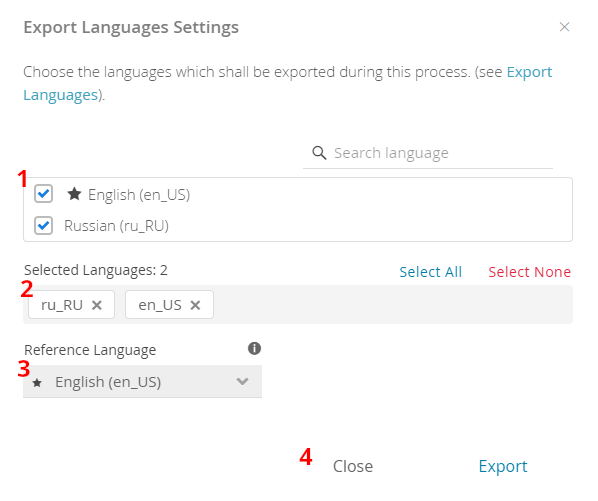The image size is (598, 501).
Task: Click the Russian (ru_RU) list label
Action: [x=116, y=226]
